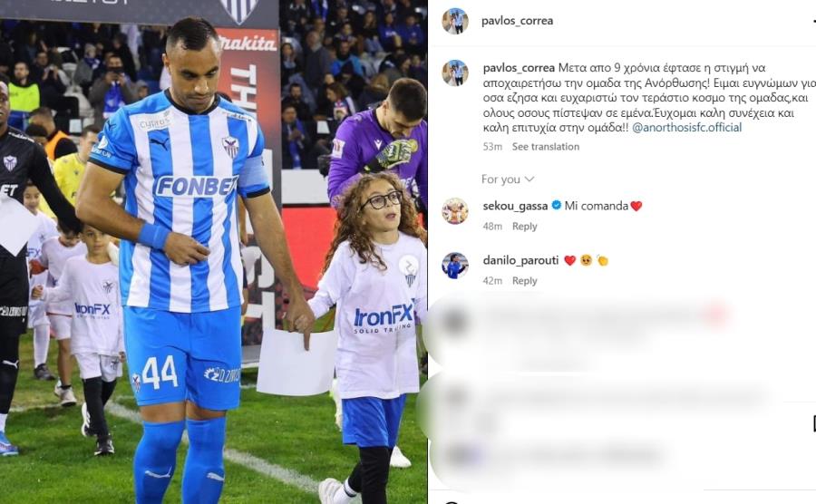Screen dimensions: 816x504
Task: Click the post photo of player 44
Action: pyautogui.click(x=213, y=252)
